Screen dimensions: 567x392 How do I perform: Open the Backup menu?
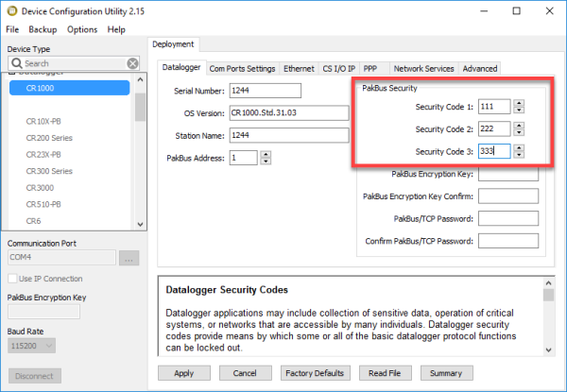(x=43, y=29)
